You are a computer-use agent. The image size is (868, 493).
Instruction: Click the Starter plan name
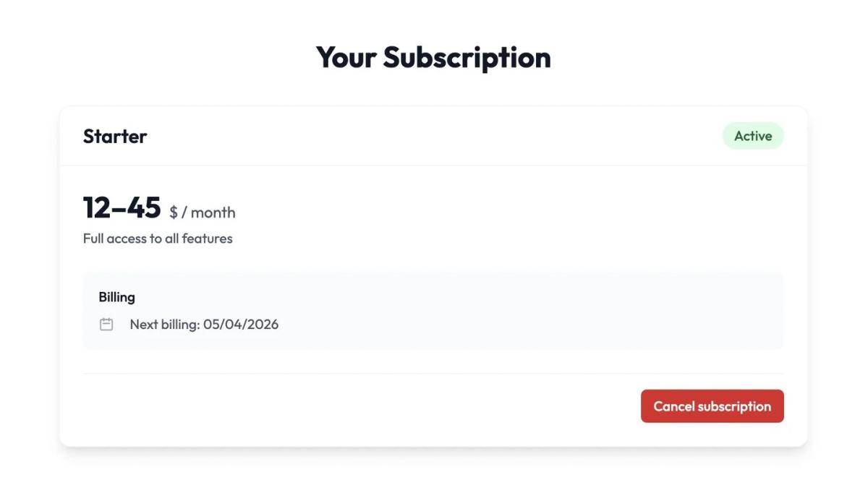tap(115, 136)
